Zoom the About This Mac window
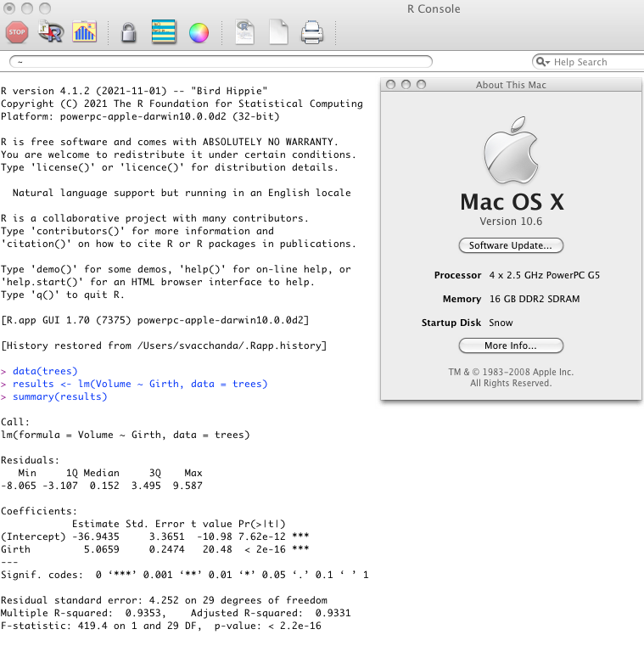644x646 pixels. [x=421, y=84]
